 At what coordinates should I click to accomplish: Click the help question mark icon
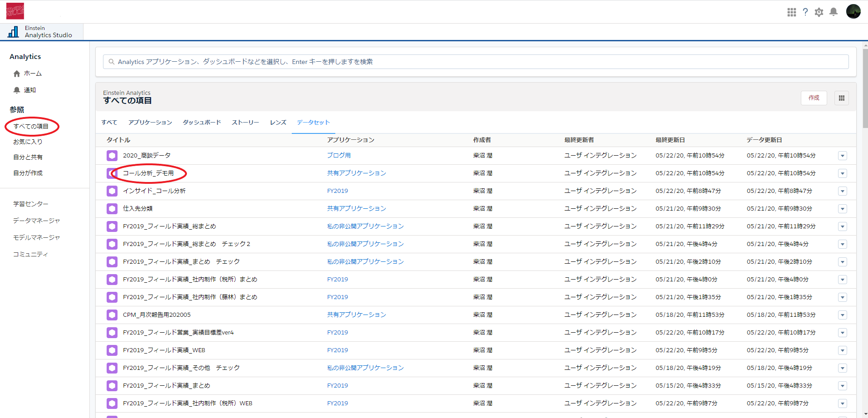805,12
